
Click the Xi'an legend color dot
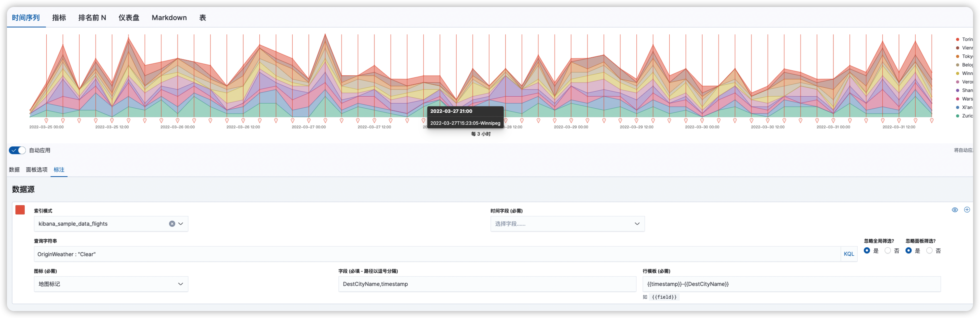point(958,107)
